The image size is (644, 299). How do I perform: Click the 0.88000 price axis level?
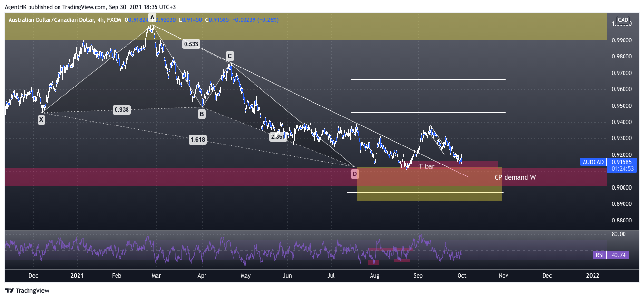(621, 221)
